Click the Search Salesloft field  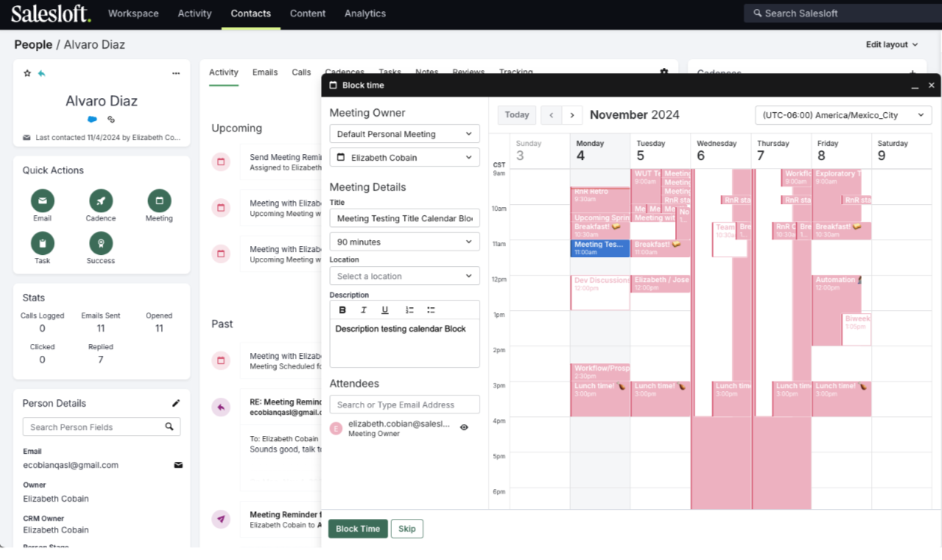[842, 13]
